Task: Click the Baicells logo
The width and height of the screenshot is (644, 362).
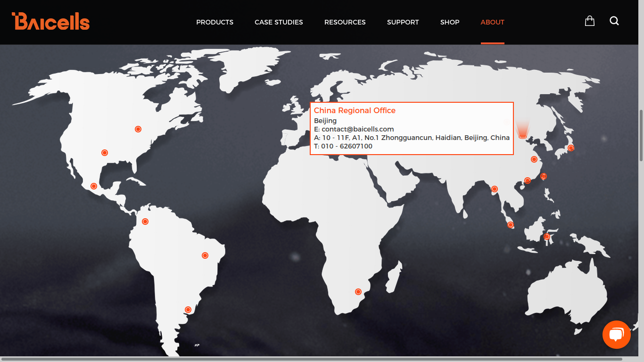Action: click(x=50, y=21)
